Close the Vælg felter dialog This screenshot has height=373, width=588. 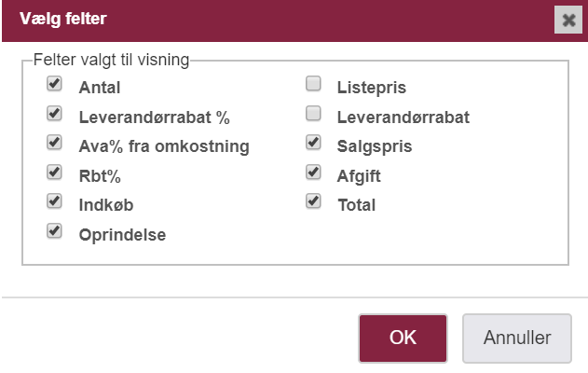(x=568, y=20)
